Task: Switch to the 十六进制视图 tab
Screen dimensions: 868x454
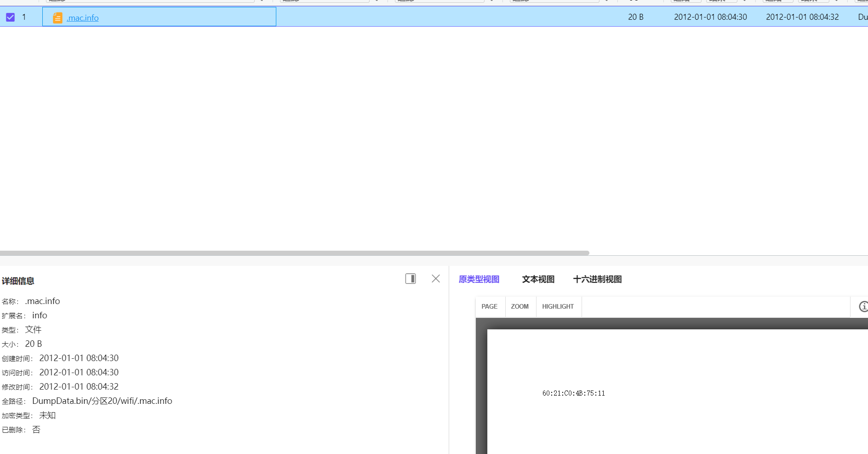Action: coord(597,279)
